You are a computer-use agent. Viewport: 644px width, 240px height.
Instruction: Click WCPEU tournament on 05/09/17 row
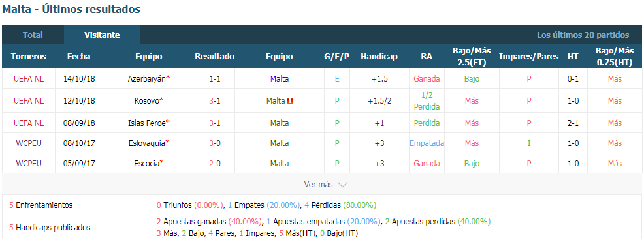tap(28, 163)
